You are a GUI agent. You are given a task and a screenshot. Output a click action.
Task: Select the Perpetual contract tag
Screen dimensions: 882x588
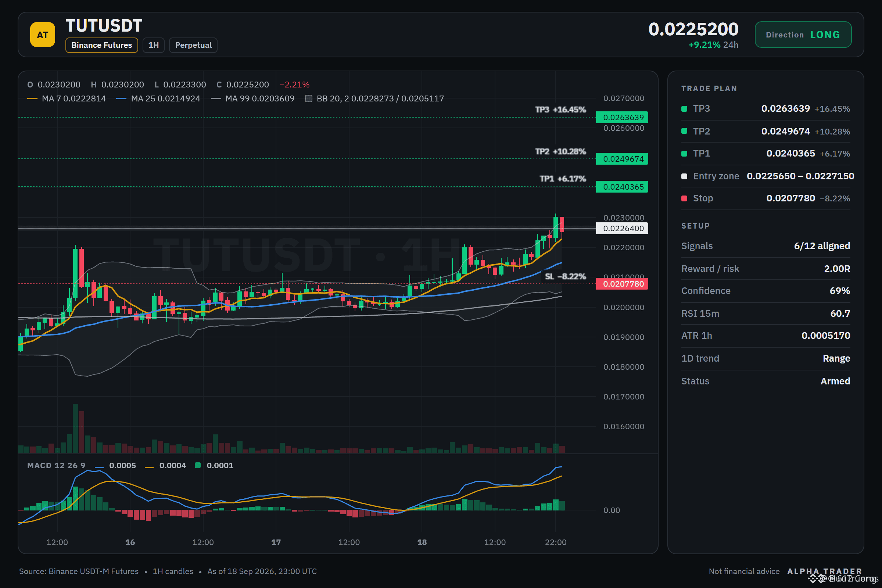tap(193, 45)
